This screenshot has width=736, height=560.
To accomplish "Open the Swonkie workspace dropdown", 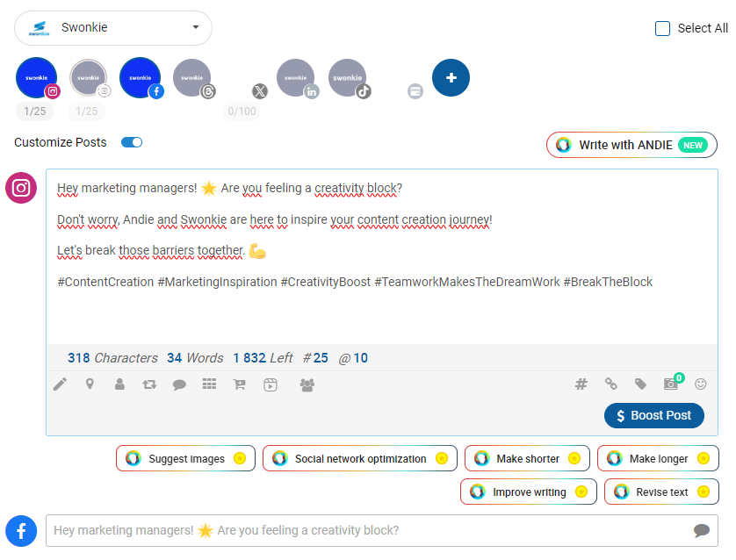I will (x=113, y=28).
